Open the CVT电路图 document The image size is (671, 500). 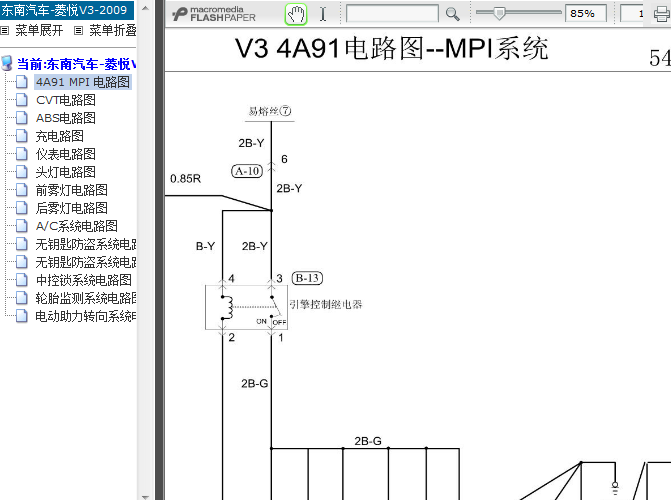click(x=65, y=100)
